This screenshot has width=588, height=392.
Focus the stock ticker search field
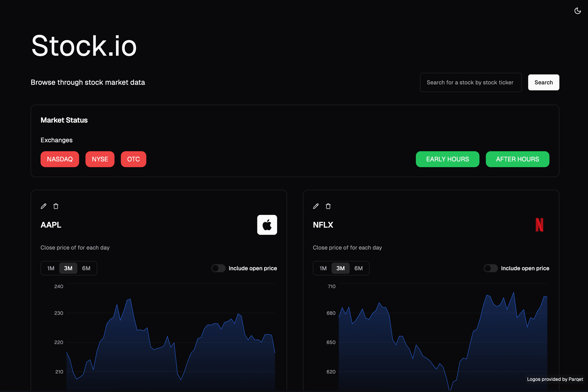coord(470,83)
